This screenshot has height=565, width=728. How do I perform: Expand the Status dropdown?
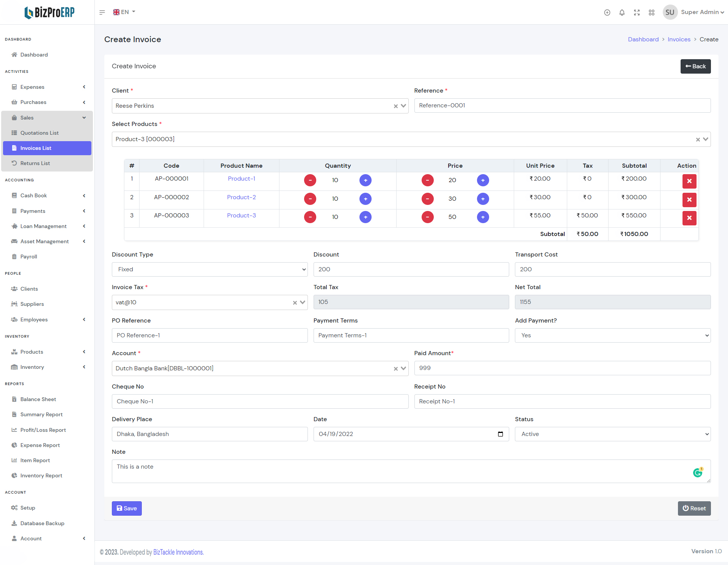pyautogui.click(x=612, y=434)
